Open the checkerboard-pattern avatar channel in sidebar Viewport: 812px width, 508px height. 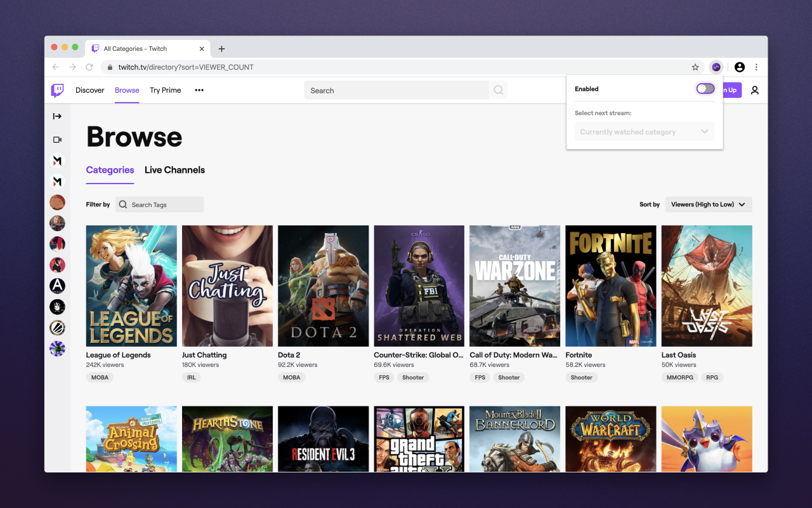tap(57, 202)
